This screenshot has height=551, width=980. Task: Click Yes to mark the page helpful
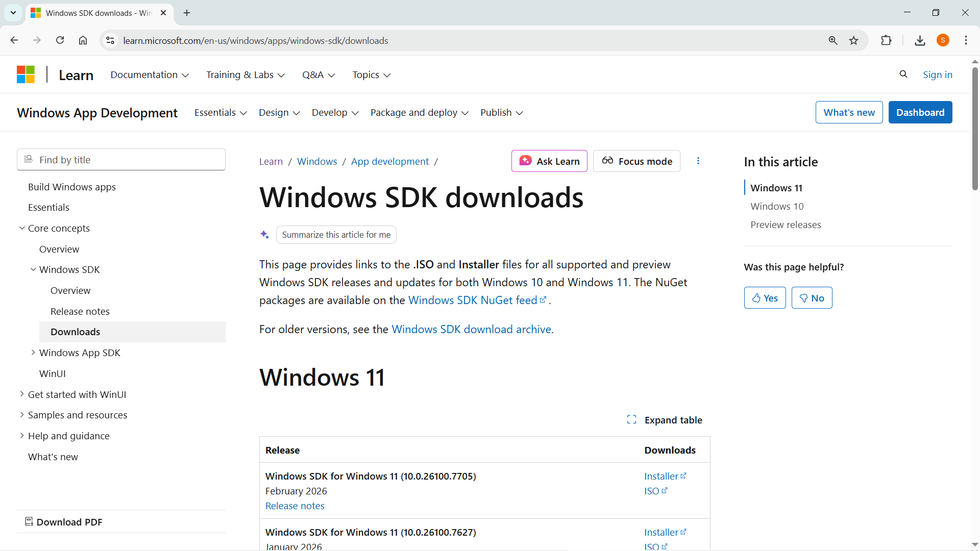tap(765, 297)
